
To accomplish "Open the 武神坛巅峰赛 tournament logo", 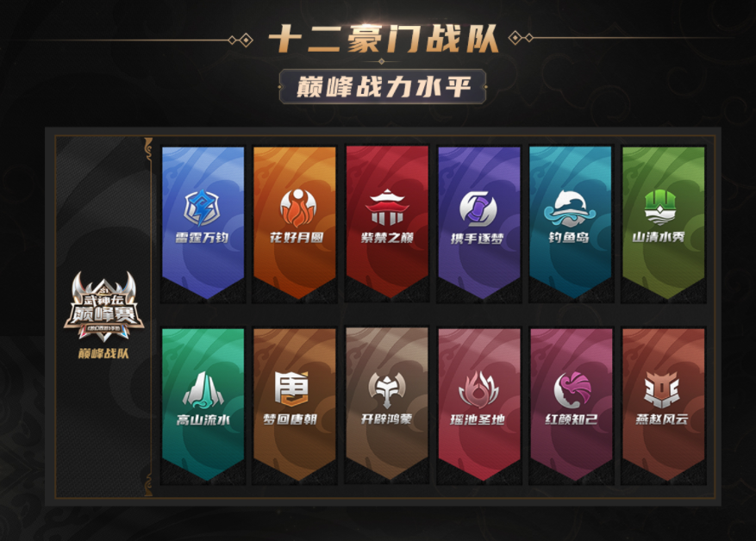I will [x=104, y=306].
